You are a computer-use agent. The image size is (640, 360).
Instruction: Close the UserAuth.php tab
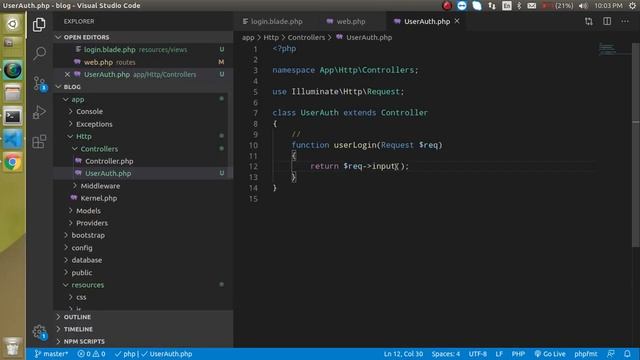click(x=457, y=21)
